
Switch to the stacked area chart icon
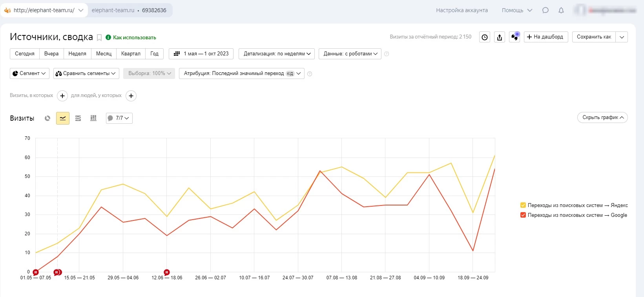78,118
